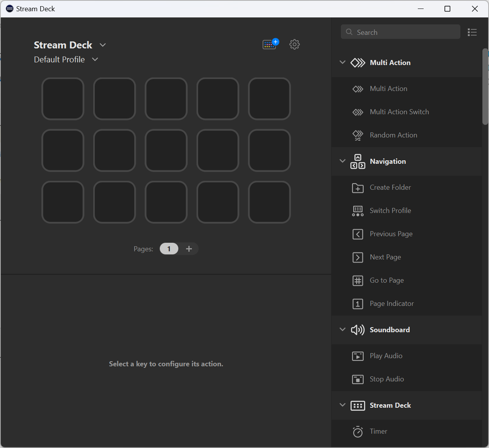The height and width of the screenshot is (448, 489).
Task: Select the Timer action icon
Action: pyautogui.click(x=357, y=431)
